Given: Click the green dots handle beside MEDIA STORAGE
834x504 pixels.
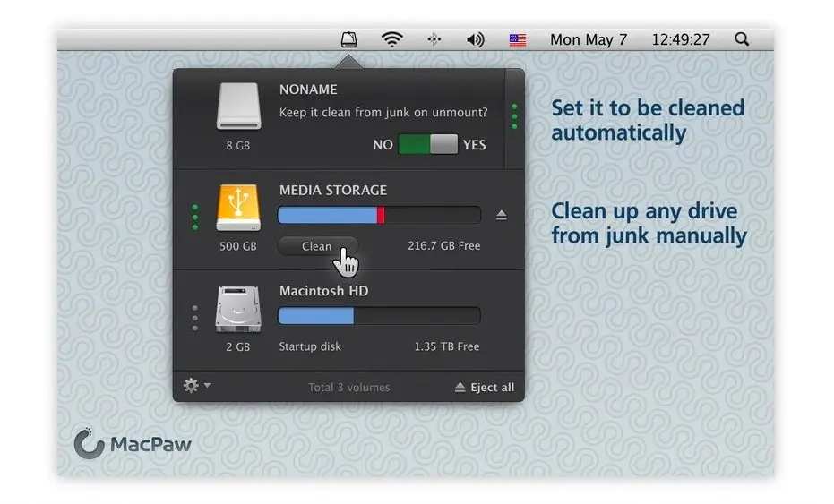Looking at the screenshot, I should point(195,218).
